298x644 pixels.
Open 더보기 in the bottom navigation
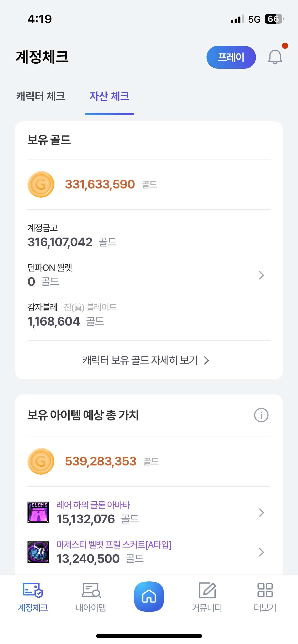[x=265, y=597]
